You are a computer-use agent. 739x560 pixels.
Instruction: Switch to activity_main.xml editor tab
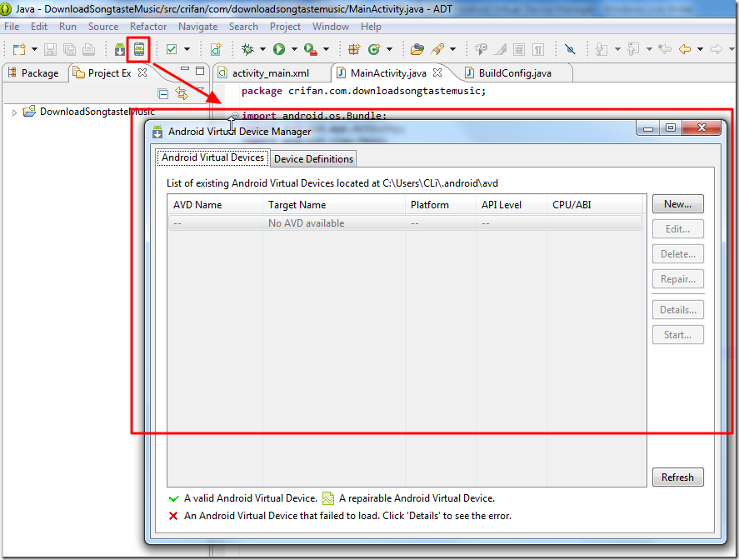[x=271, y=73]
